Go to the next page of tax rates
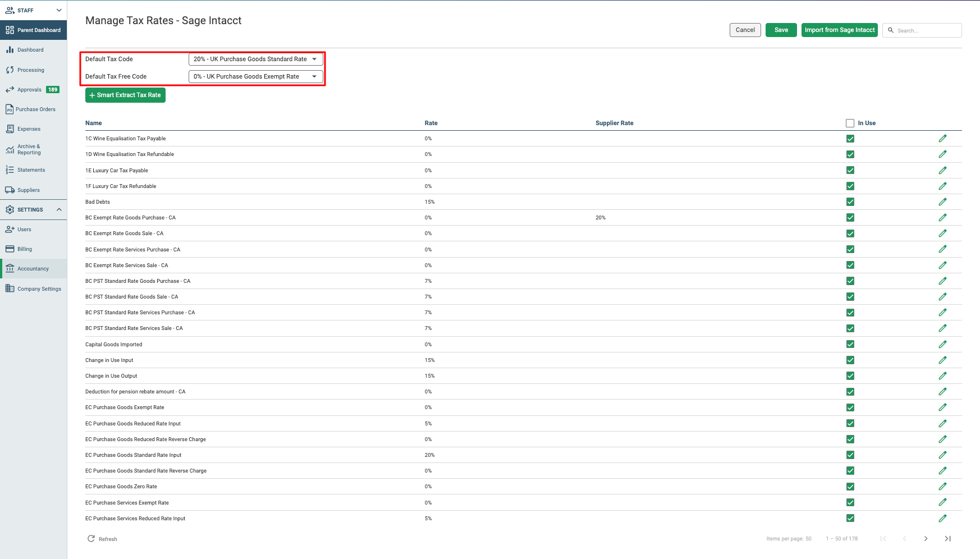The height and width of the screenshot is (559, 980). [926, 539]
